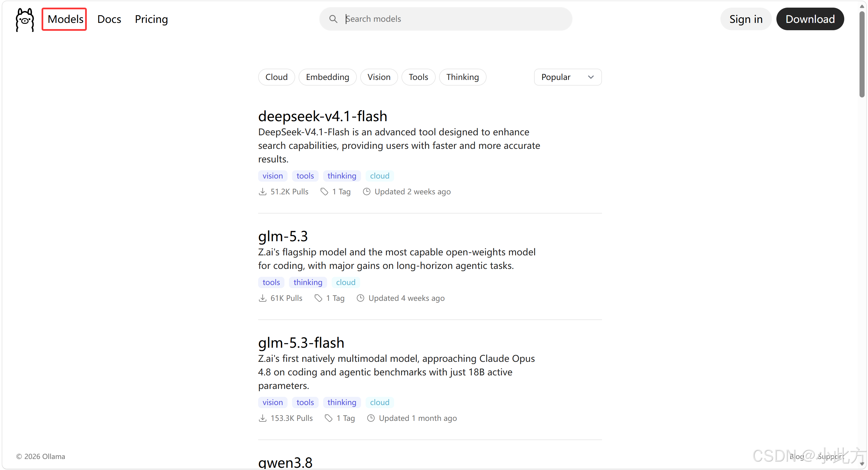Click the vision tag under deepseek-v4.1-flash

(273, 176)
